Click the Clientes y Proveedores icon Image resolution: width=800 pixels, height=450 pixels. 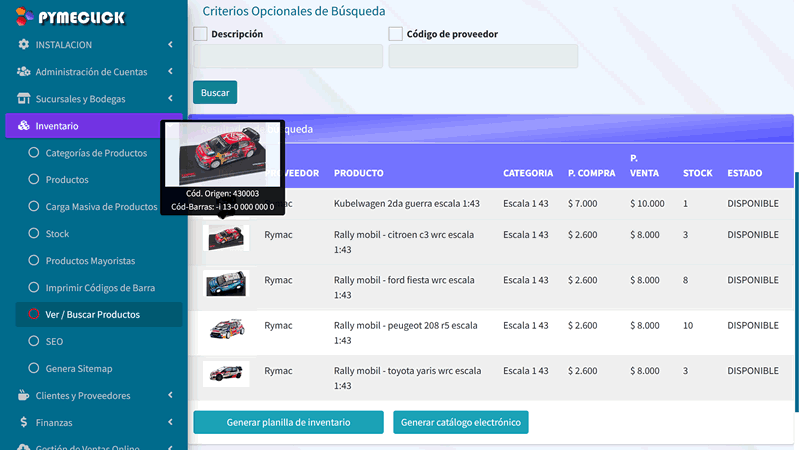(23, 395)
